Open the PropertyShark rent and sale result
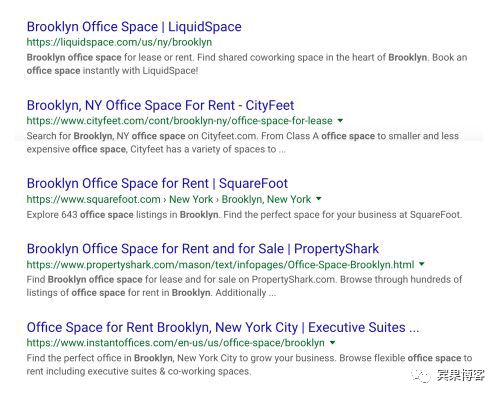The image size is (500, 397). click(x=203, y=249)
